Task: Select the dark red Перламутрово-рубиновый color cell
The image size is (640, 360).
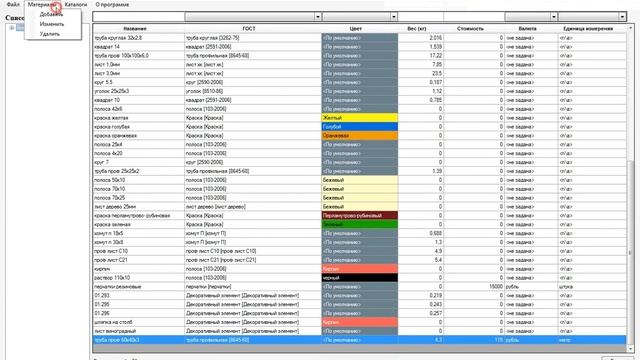Action: [360, 216]
